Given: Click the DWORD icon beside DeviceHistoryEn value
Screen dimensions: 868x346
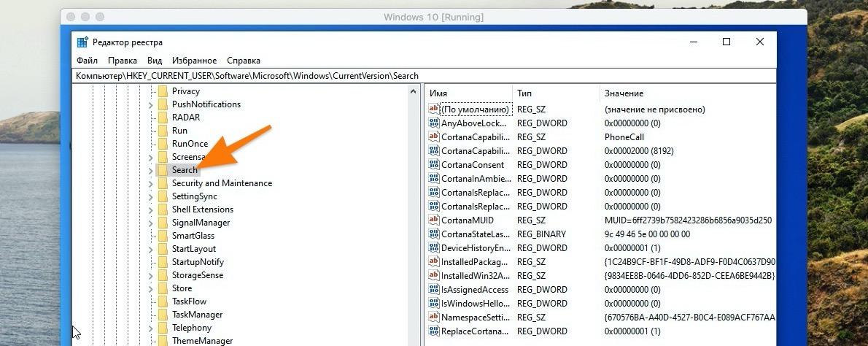Looking at the screenshot, I should (434, 247).
